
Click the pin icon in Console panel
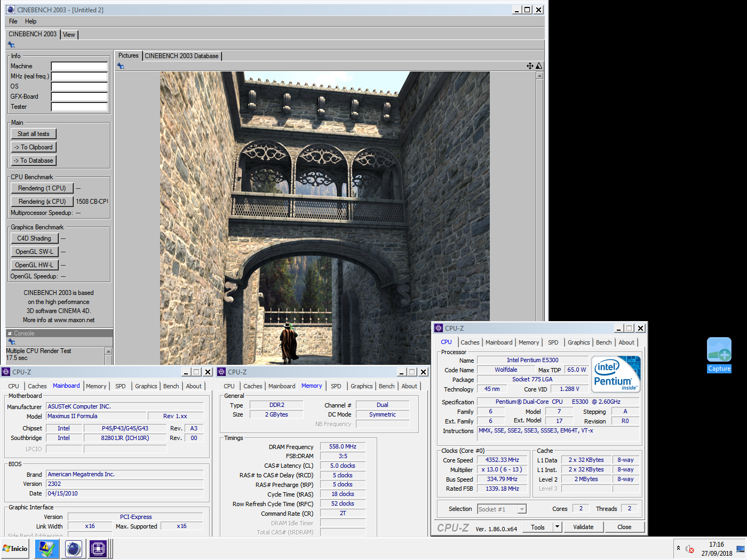pyautogui.click(x=11, y=341)
